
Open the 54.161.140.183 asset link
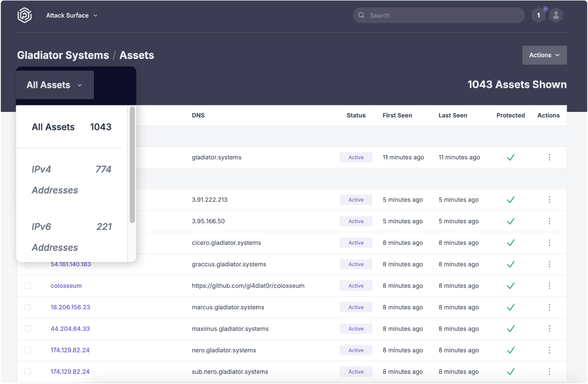(71, 264)
